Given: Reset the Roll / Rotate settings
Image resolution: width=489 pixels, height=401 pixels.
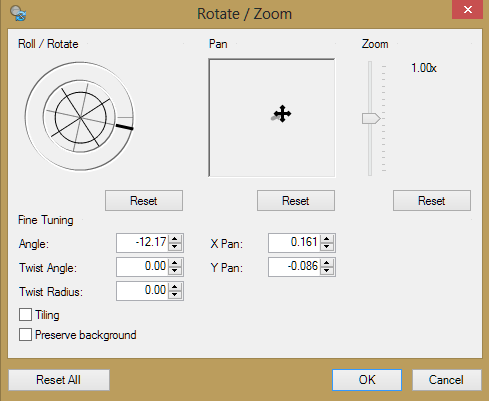Looking at the screenshot, I should [x=144, y=201].
